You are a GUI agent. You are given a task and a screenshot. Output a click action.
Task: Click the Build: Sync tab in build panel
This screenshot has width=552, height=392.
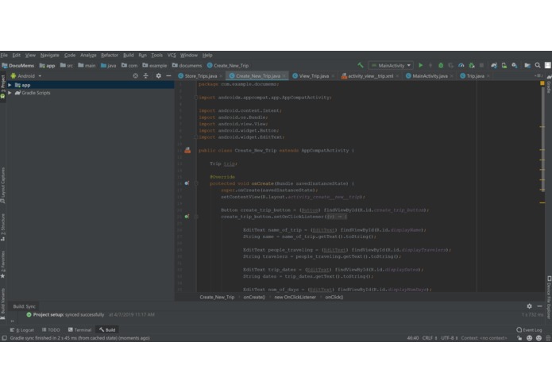point(24,306)
